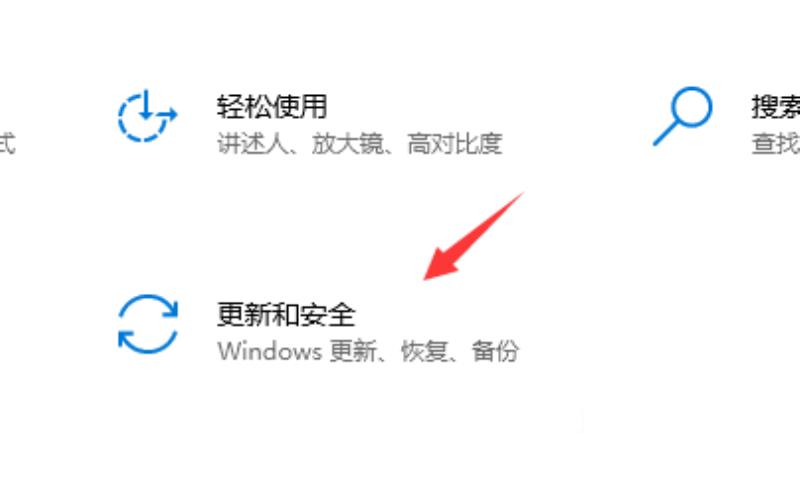Open the 更新和安全 settings heading
Viewport: 800px width, 479px height.
(x=286, y=314)
